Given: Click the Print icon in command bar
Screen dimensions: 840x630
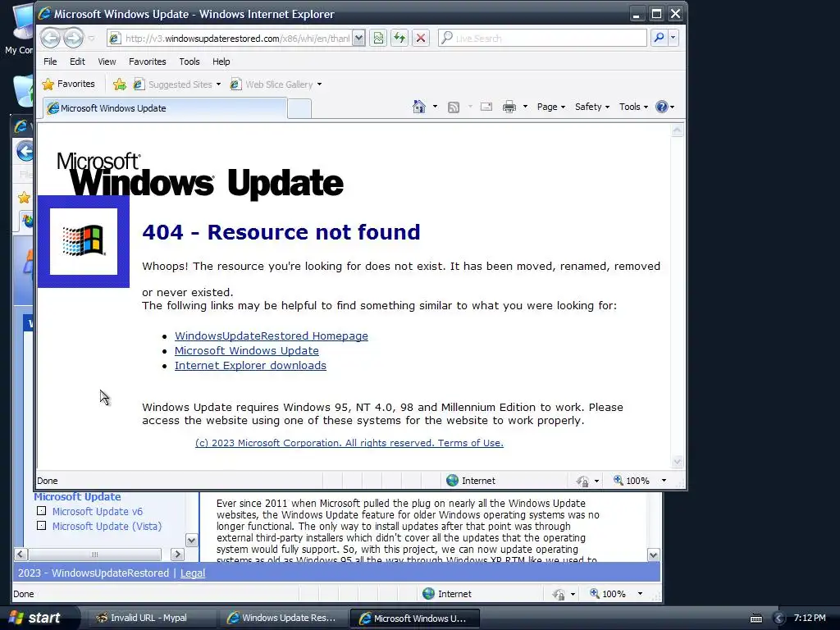Looking at the screenshot, I should click(x=509, y=107).
